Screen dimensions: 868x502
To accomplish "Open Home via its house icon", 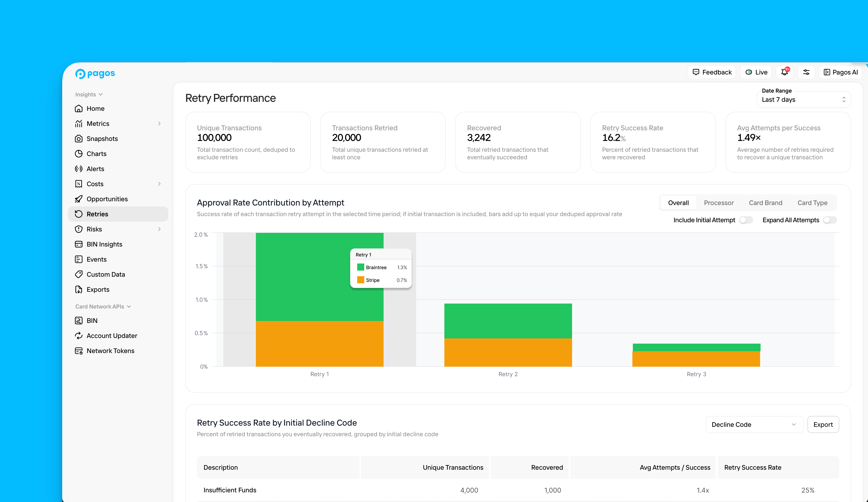I will click(78, 109).
